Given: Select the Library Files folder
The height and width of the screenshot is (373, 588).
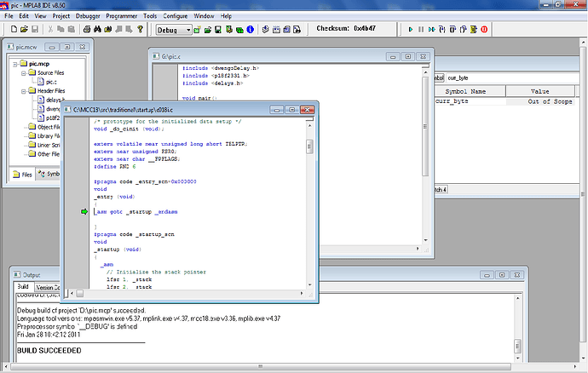Looking at the screenshot, I should point(44,136).
